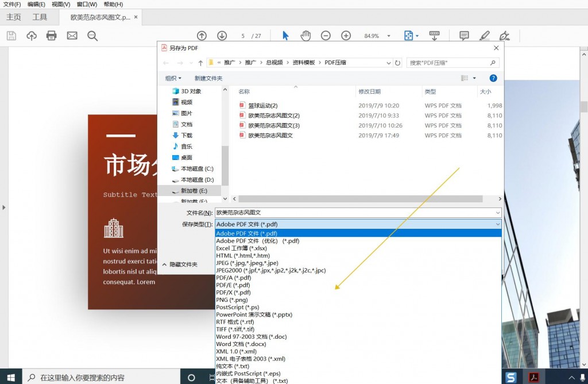Open view options dropdown arrow in dialog
The height and width of the screenshot is (384, 588).
[474, 78]
